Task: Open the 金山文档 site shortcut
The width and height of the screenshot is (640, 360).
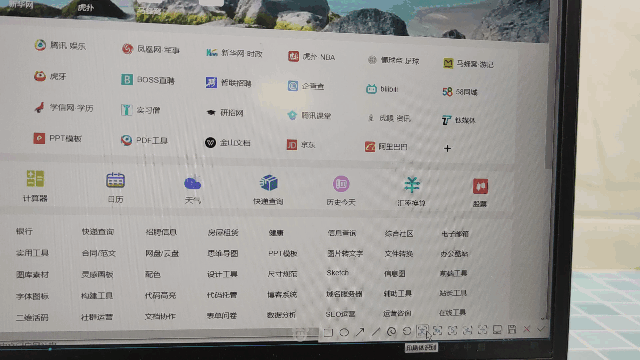Action: pyautogui.click(x=228, y=142)
